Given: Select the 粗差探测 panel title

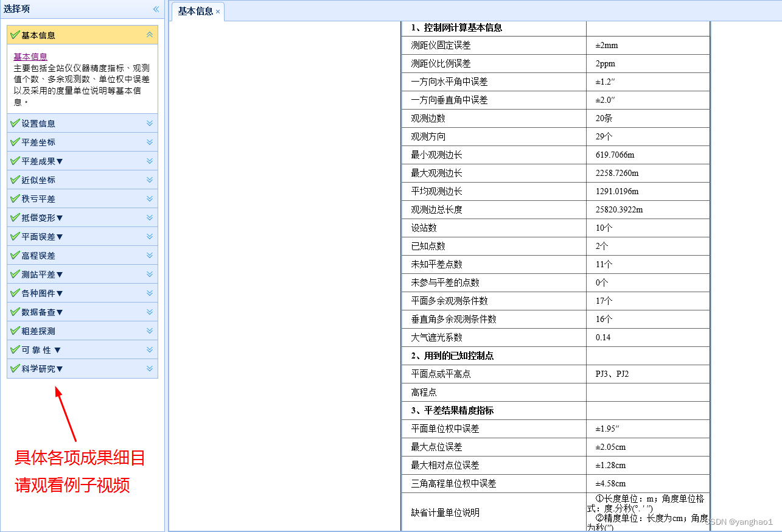Looking at the screenshot, I should [38, 331].
